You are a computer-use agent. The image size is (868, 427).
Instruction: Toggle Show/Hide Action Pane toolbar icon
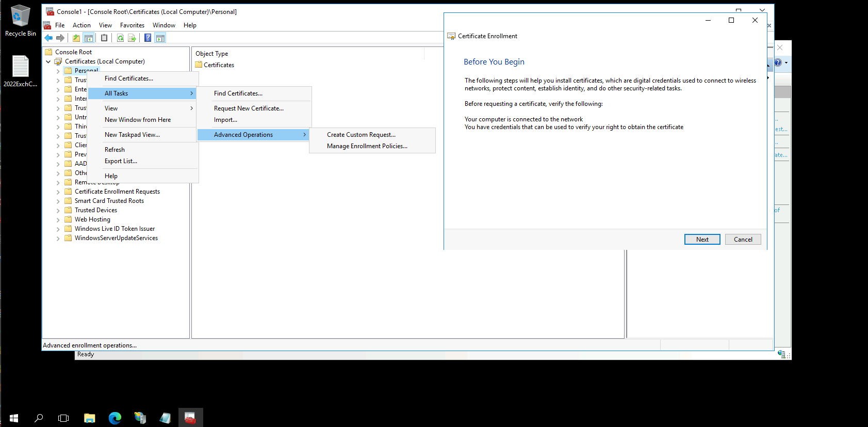tap(160, 38)
